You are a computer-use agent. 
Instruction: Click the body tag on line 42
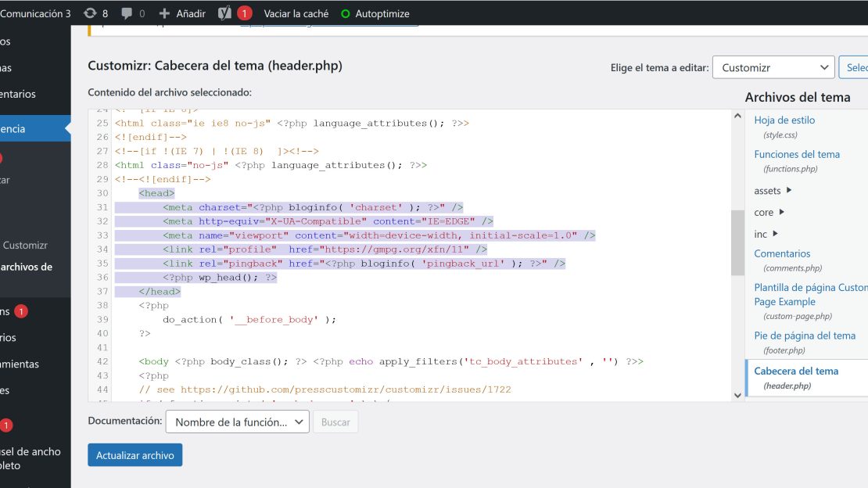point(153,362)
